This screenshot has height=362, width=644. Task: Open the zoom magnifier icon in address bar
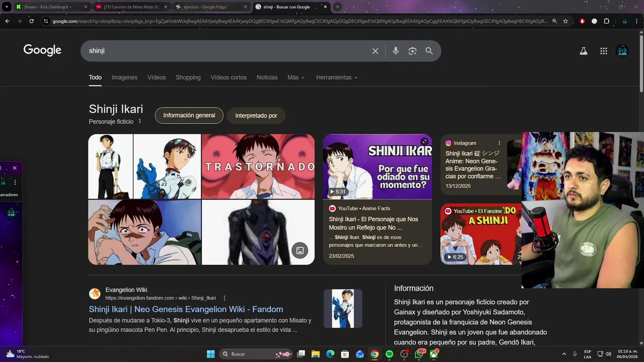coord(554,21)
